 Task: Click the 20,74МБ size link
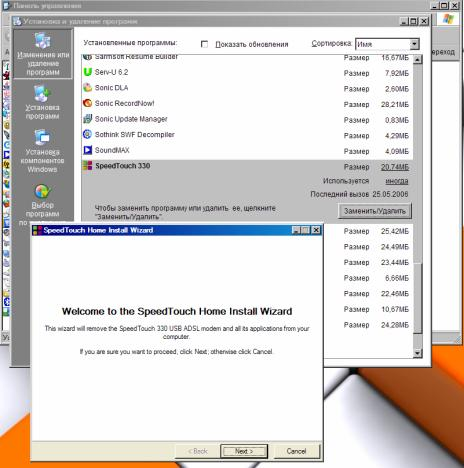pyautogui.click(x=395, y=167)
